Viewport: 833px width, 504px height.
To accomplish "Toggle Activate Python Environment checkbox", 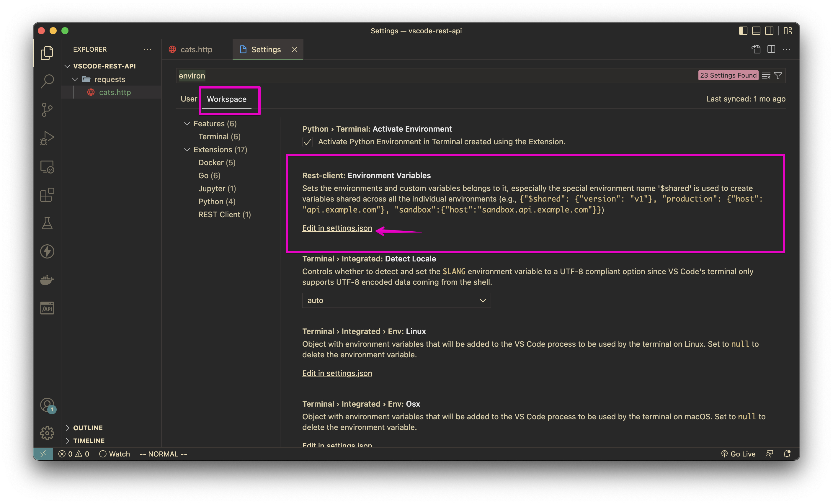I will click(307, 142).
